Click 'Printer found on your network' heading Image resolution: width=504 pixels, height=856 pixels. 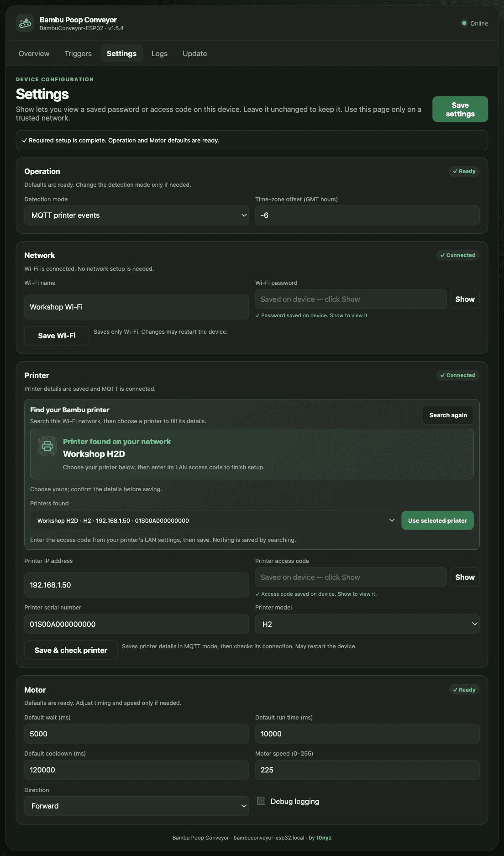pyautogui.click(x=117, y=441)
